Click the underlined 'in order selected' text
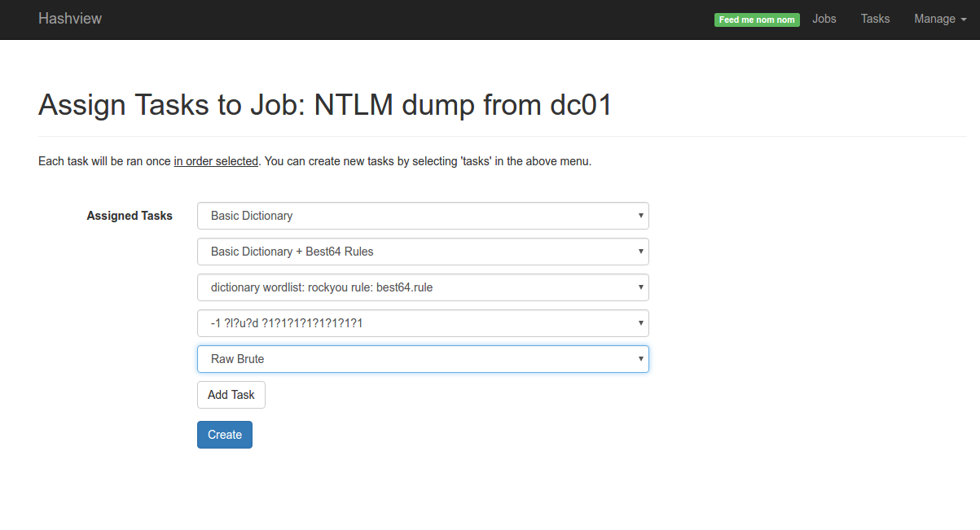The image size is (980, 530). pyautogui.click(x=216, y=161)
